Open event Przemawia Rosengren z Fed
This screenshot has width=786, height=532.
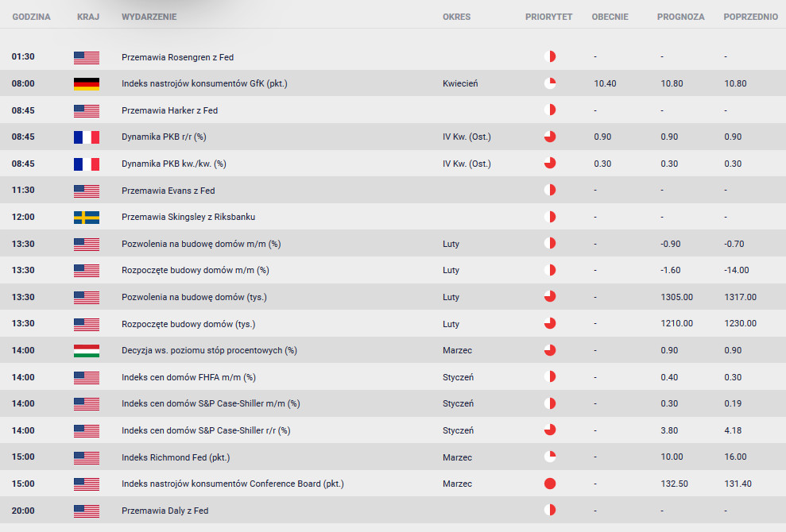tap(177, 57)
